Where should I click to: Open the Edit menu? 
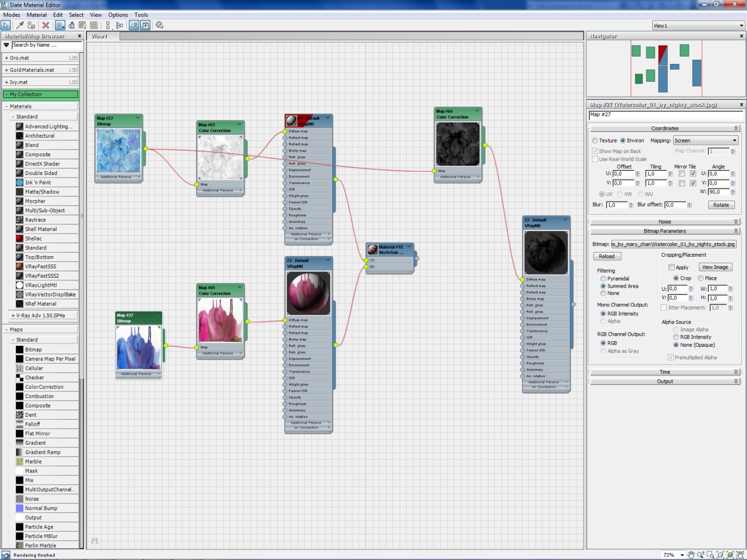click(x=58, y=15)
